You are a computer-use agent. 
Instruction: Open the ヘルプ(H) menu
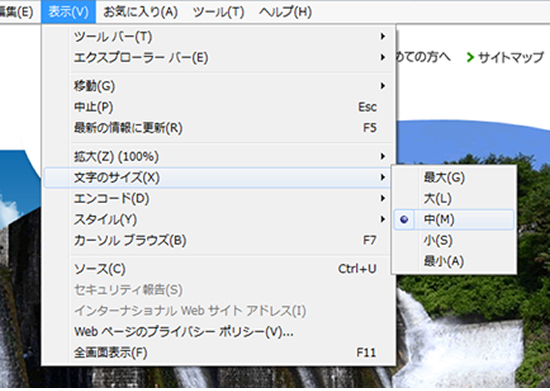pyautogui.click(x=285, y=12)
